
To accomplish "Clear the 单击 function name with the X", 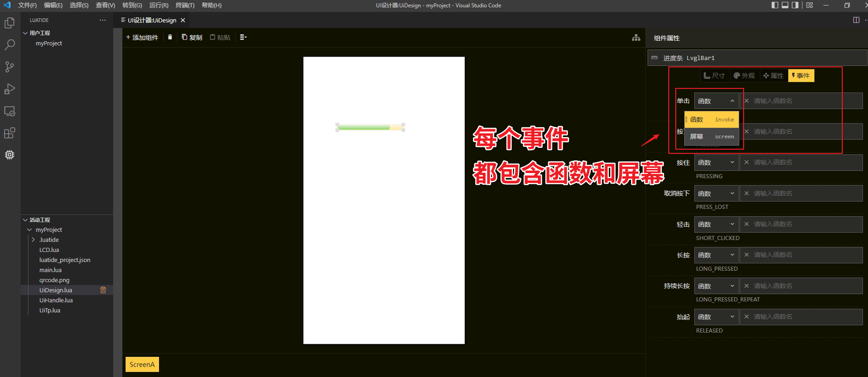I will (x=746, y=101).
